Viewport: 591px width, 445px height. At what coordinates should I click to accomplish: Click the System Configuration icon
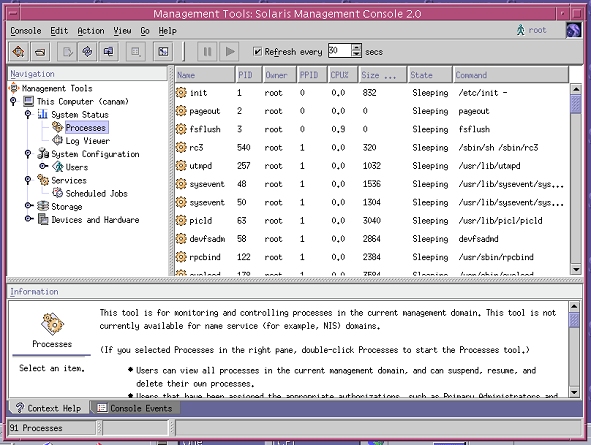click(43, 154)
